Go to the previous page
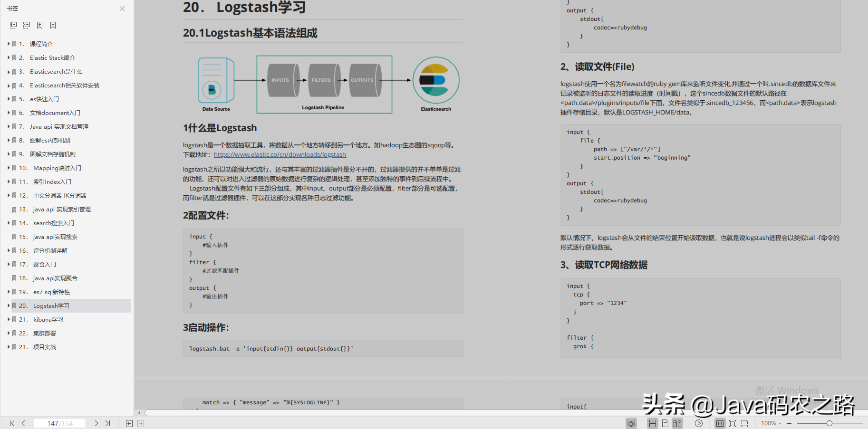The width and height of the screenshot is (868, 429). (23, 423)
